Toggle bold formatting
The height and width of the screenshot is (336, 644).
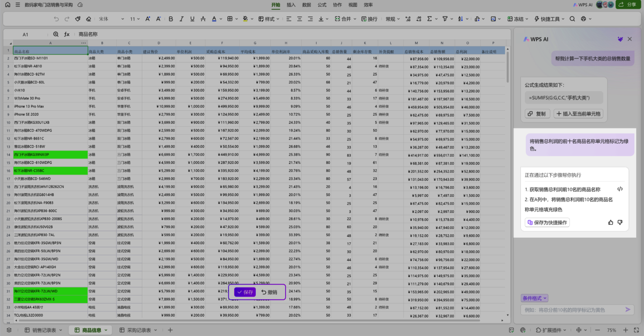171,19
